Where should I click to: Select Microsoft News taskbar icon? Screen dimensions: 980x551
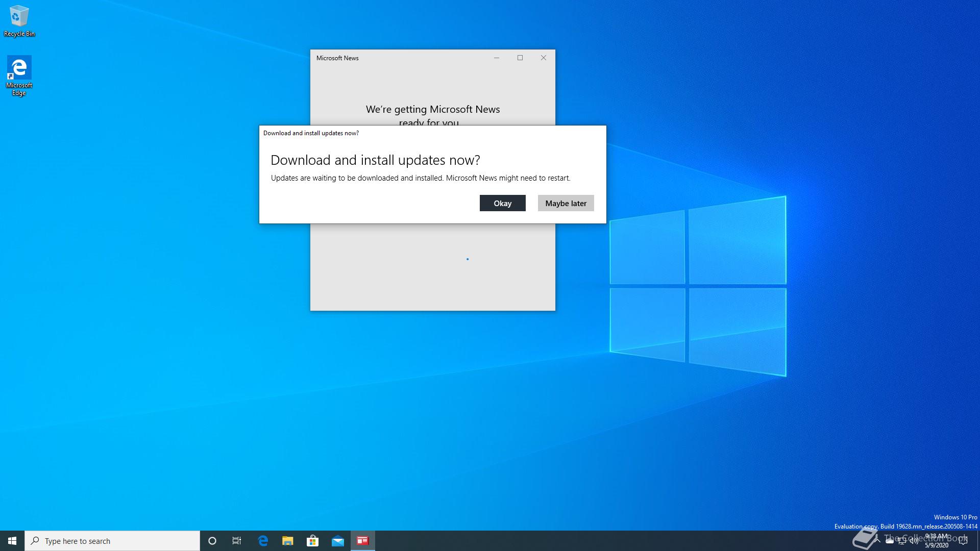point(363,541)
